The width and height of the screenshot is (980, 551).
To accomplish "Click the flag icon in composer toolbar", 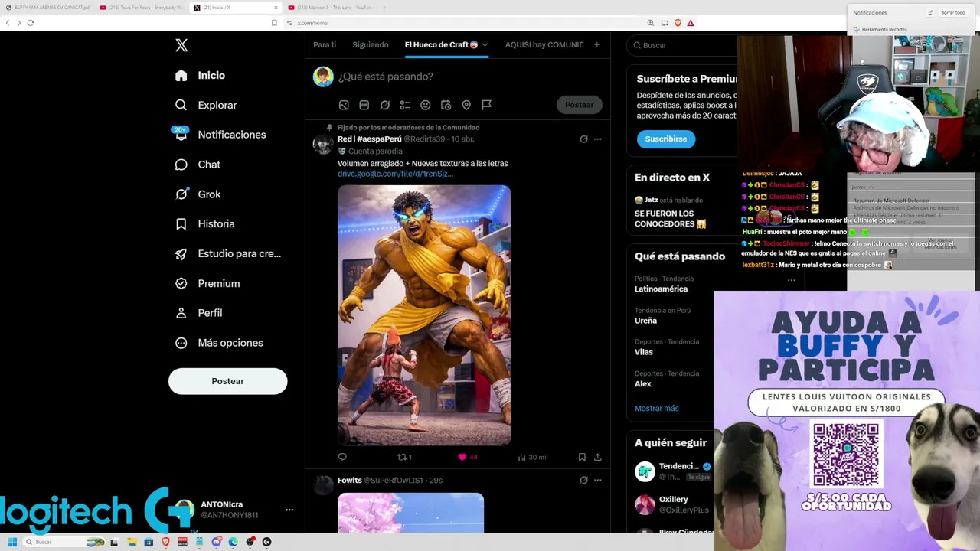I will [x=486, y=105].
